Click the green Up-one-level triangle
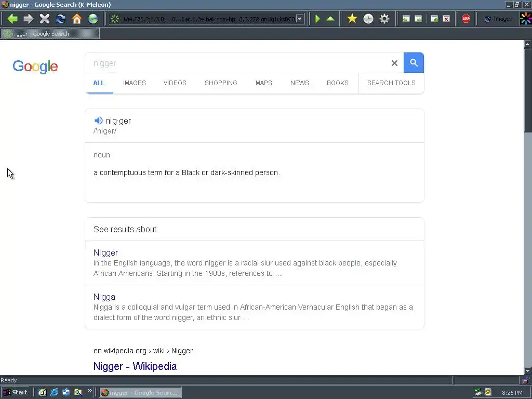This screenshot has width=532, height=399. point(330,19)
